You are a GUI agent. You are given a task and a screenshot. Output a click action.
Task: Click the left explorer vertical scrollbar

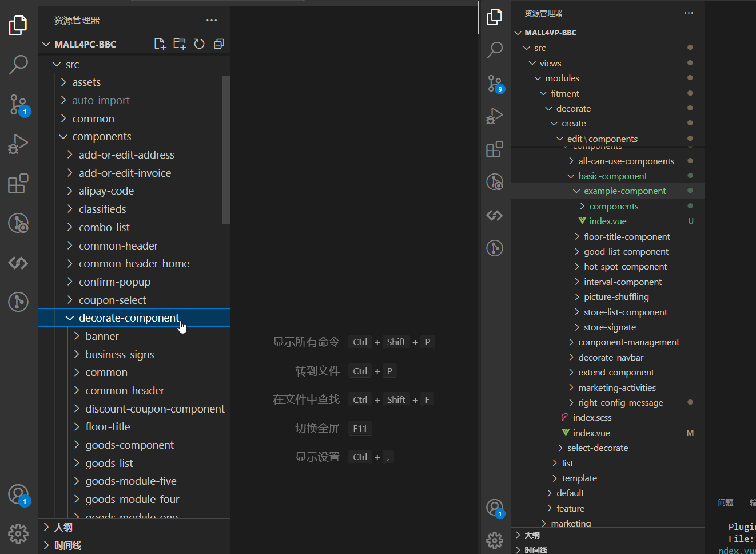[x=226, y=150]
